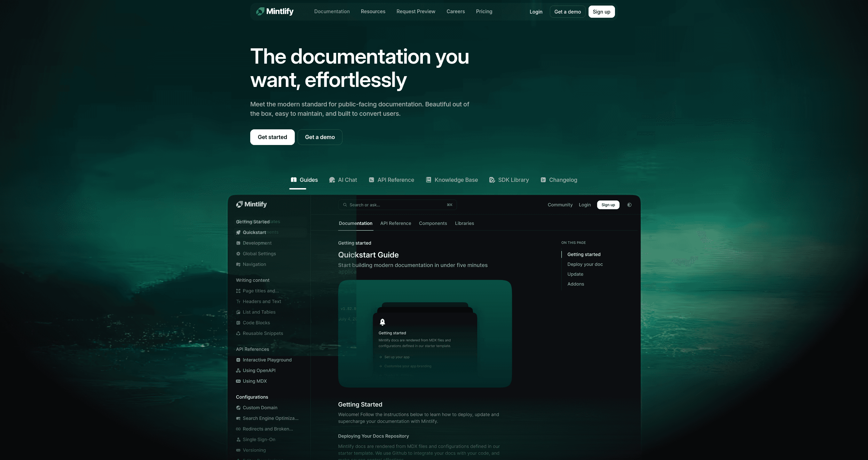The height and width of the screenshot is (460, 868).
Task: Select the Quickstart menu item icon
Action: 238,232
